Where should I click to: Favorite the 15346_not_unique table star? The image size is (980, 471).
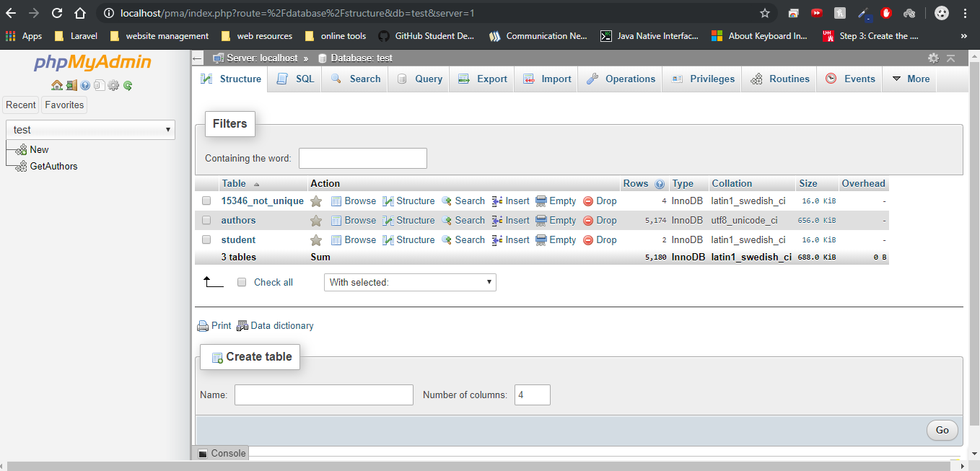point(316,201)
